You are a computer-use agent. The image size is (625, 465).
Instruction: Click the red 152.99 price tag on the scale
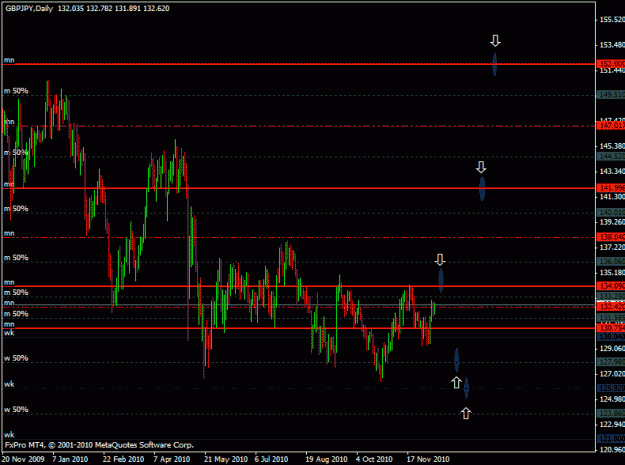click(x=611, y=64)
